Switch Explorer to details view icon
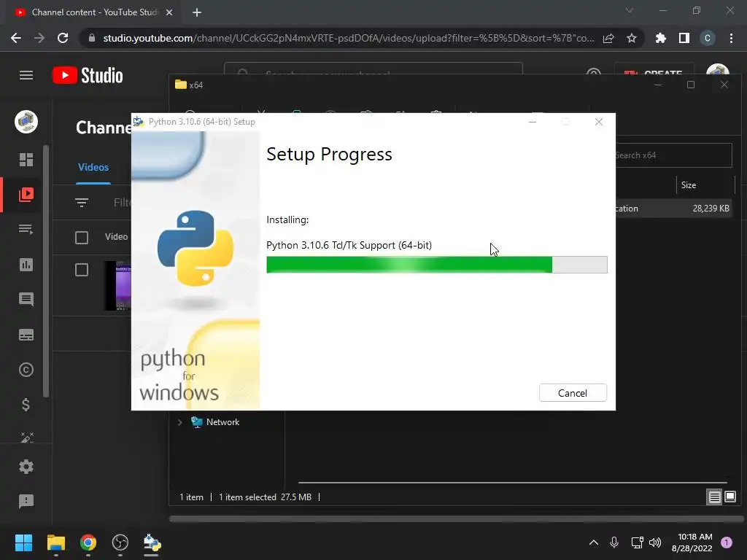The image size is (747, 560). pos(715,497)
